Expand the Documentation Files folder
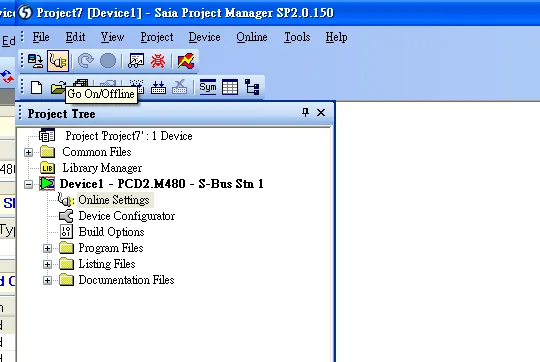 48,280
